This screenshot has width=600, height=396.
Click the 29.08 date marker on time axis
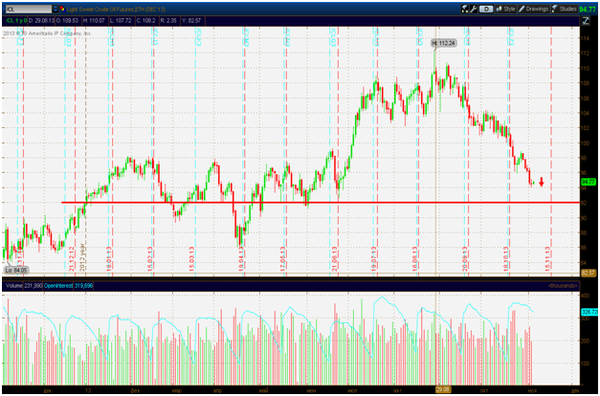[x=442, y=390]
